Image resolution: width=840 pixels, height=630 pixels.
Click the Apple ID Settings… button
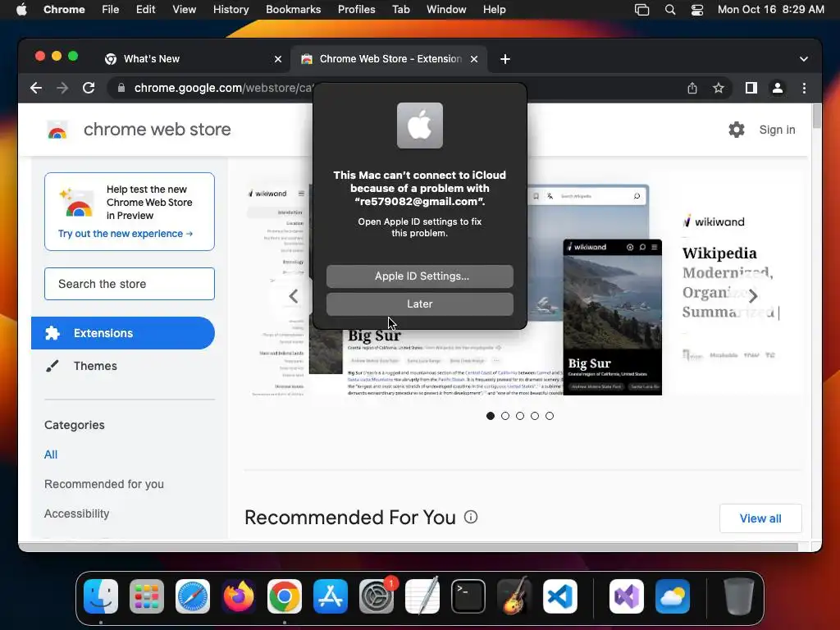(420, 276)
